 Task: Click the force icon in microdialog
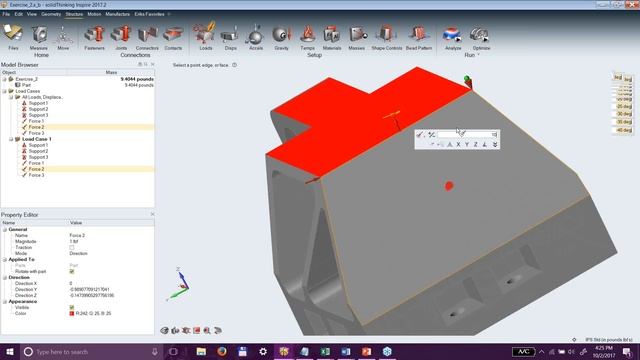420,134
